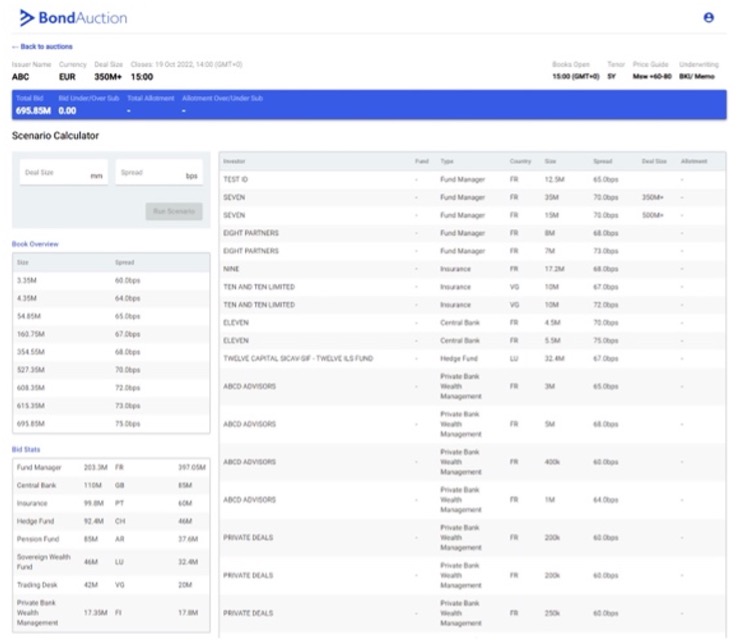Click the 350M+ deal size in header
Screen dimensions: 739x641
pyautogui.click(x=108, y=77)
